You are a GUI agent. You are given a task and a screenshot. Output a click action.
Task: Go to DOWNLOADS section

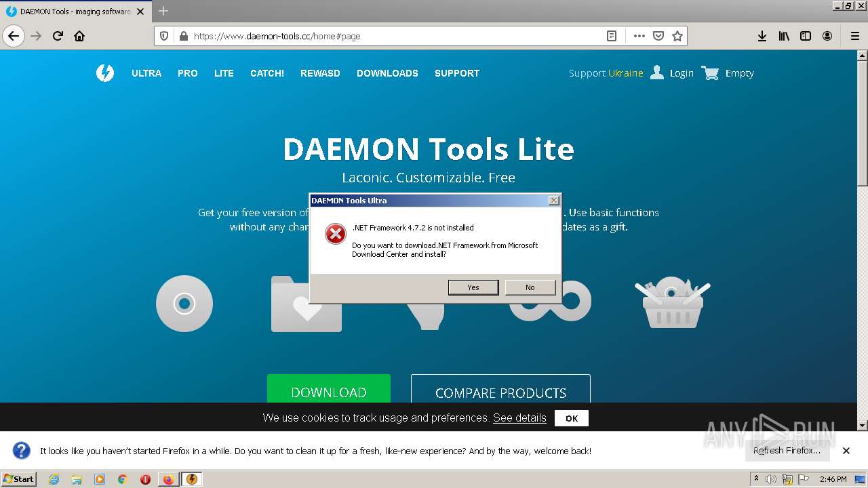[387, 73]
